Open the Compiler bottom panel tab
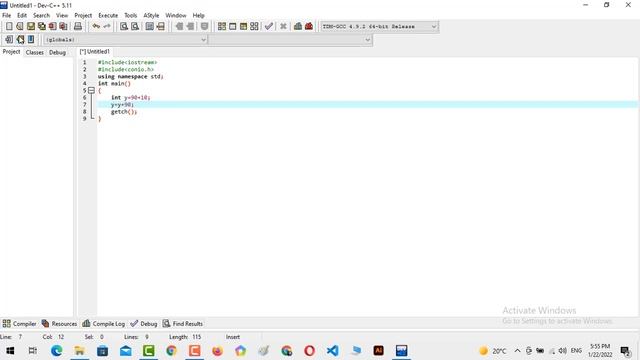 [x=20, y=324]
